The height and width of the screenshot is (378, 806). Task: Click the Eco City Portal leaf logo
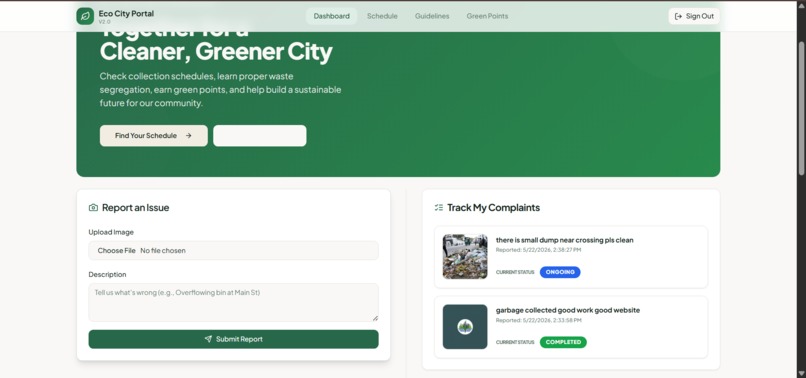click(x=85, y=16)
